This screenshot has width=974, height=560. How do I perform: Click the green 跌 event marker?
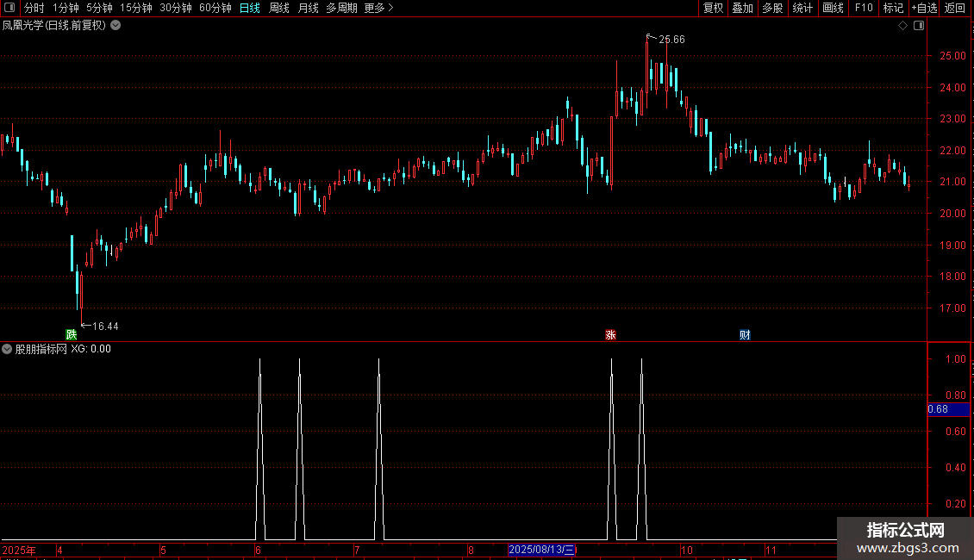(x=72, y=335)
